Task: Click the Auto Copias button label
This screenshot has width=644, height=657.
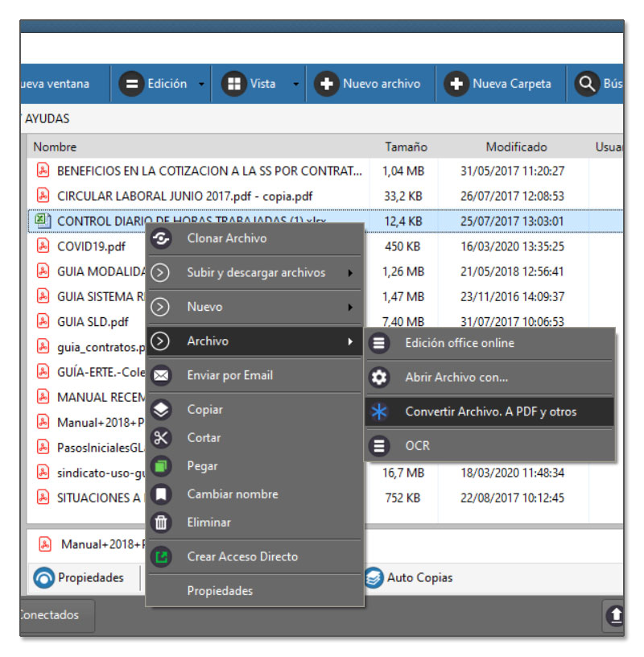Action: click(420, 578)
